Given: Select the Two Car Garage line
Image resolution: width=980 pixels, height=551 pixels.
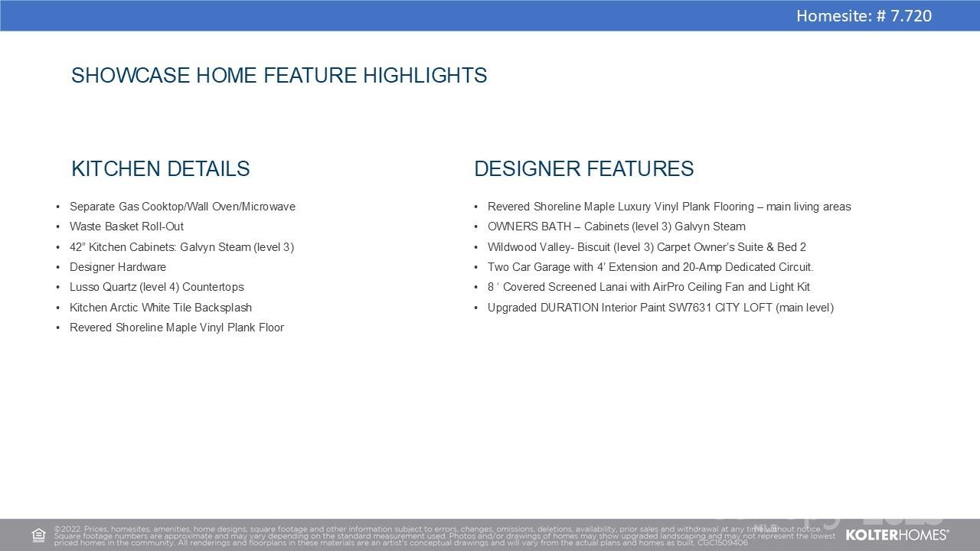Looking at the screenshot, I should click(x=651, y=267).
